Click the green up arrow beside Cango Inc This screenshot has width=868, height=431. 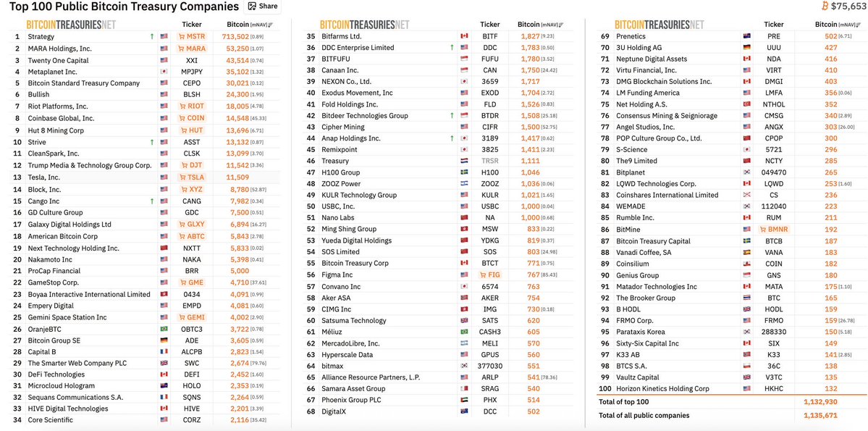click(x=152, y=201)
